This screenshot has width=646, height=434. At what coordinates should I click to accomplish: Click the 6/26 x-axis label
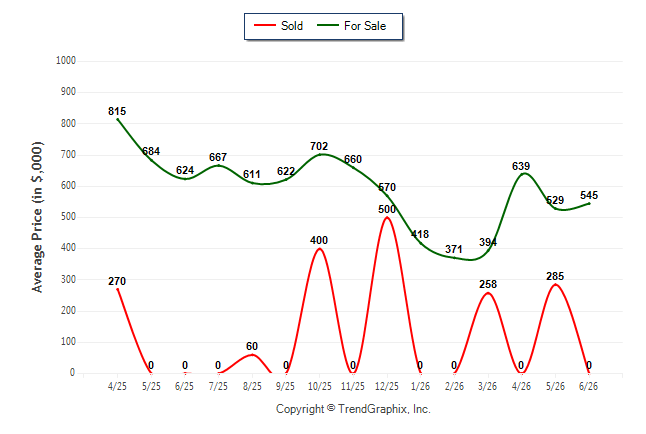[588, 386]
